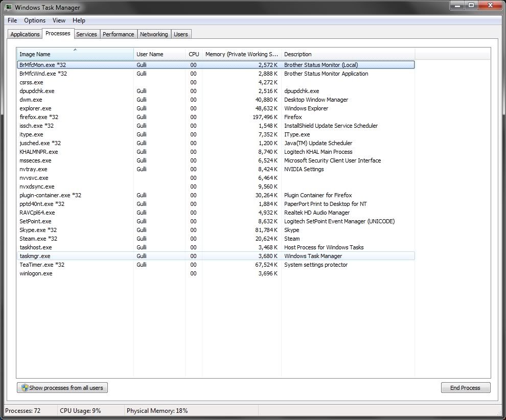The height and width of the screenshot is (420, 506).
Task: Close the Windows Task Manager window
Action: (491, 6)
